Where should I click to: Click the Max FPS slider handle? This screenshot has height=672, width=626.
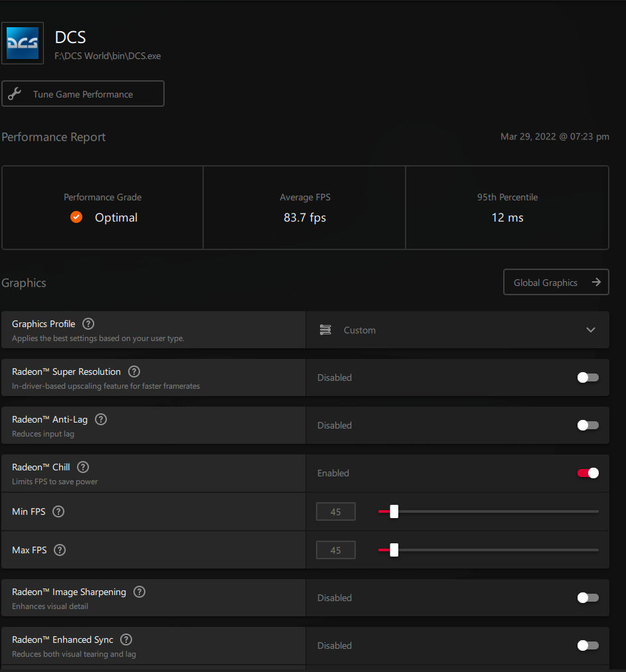point(394,550)
